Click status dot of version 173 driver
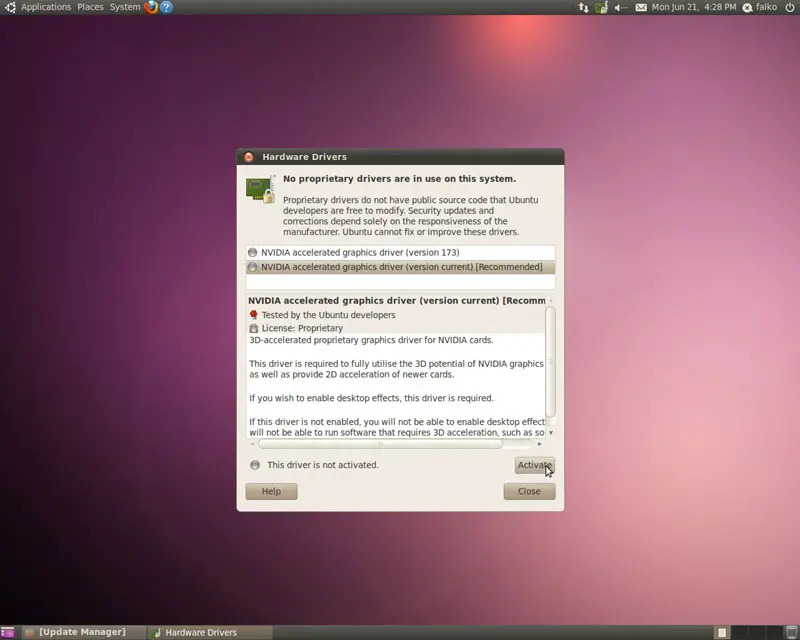Image resolution: width=800 pixels, height=640 pixels. [253, 253]
